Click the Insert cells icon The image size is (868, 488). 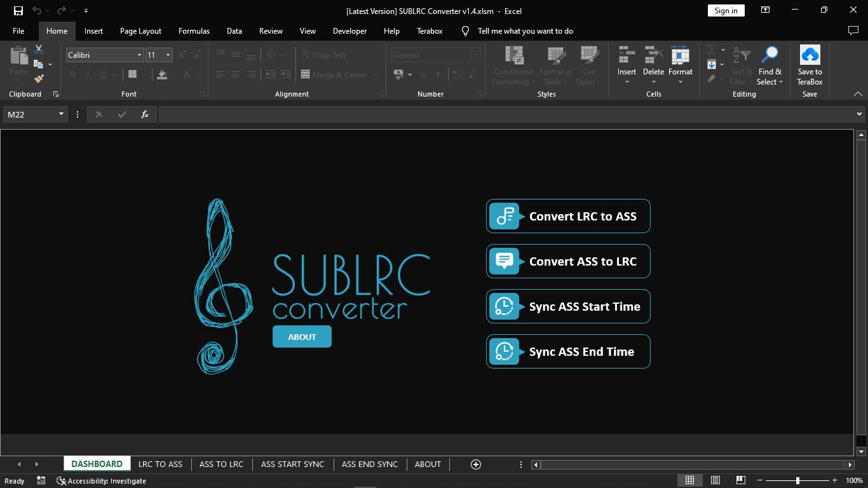[627, 55]
